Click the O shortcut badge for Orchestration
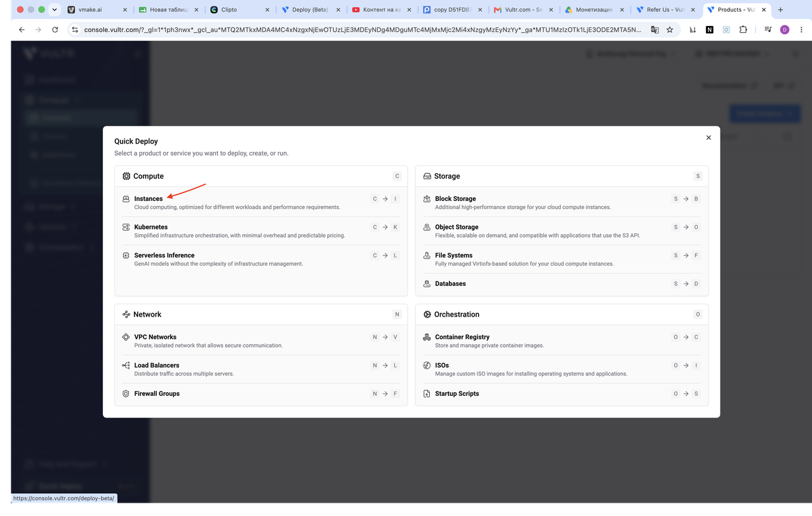This screenshot has width=812, height=516. coord(698,315)
